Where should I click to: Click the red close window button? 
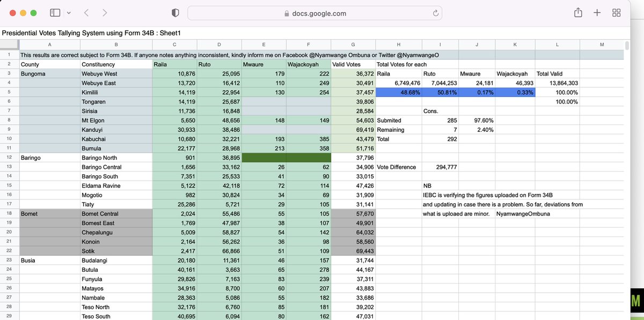click(12, 13)
